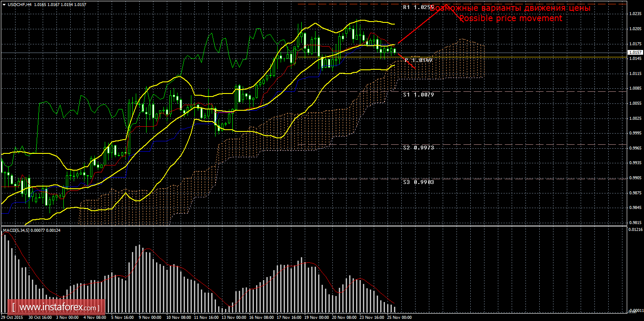
Task: Click the 0.9815 price axis label
Action: [x=635, y=223]
